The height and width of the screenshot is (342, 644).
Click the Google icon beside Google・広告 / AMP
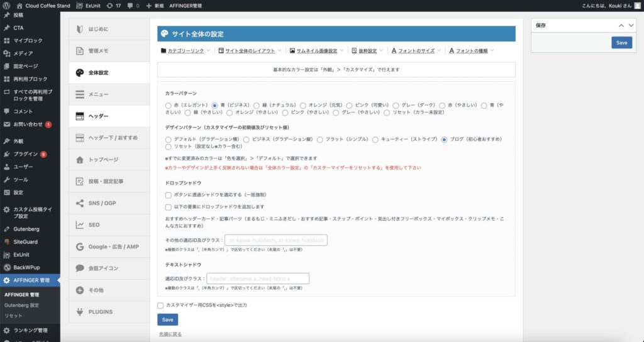click(80, 246)
